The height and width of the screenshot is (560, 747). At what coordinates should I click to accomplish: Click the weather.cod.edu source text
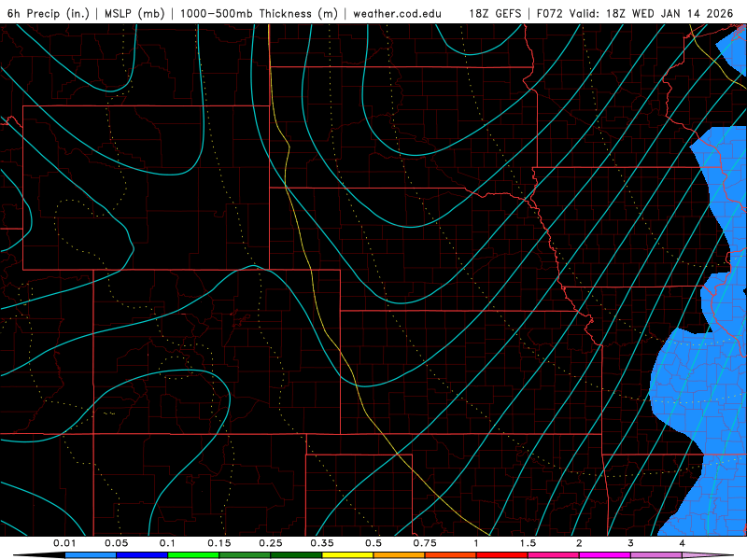(397, 13)
